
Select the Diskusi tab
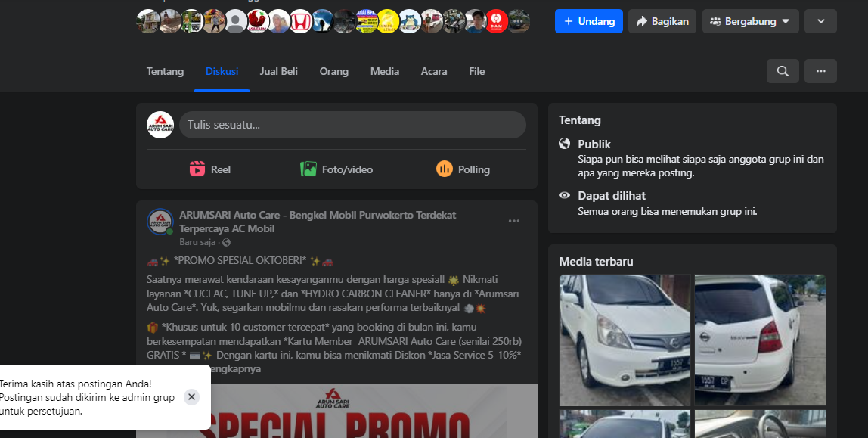pyautogui.click(x=222, y=71)
